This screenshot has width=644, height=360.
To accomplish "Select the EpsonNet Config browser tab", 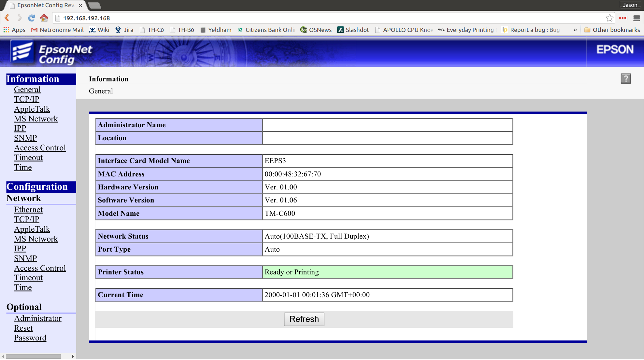I will pos(45,5).
